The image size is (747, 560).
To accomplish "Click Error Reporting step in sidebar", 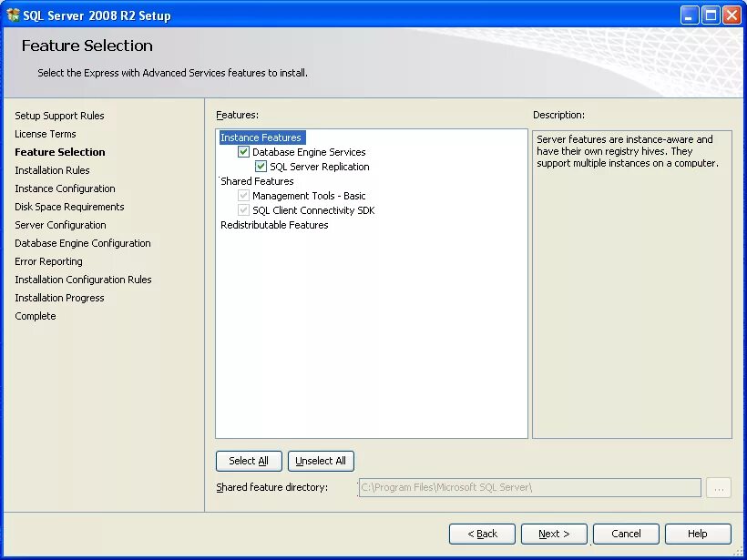I will click(x=48, y=261).
